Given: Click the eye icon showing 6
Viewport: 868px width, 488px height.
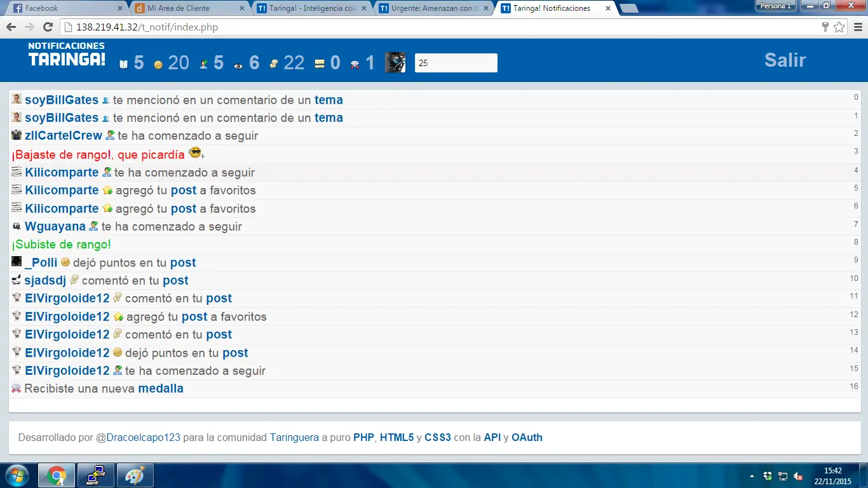Looking at the screenshot, I should click(238, 64).
